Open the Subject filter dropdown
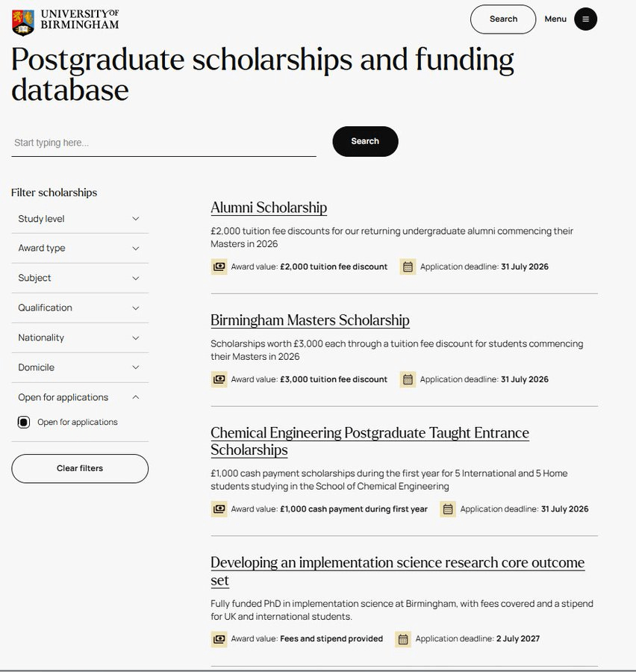Image resolution: width=636 pixels, height=672 pixels. point(80,279)
